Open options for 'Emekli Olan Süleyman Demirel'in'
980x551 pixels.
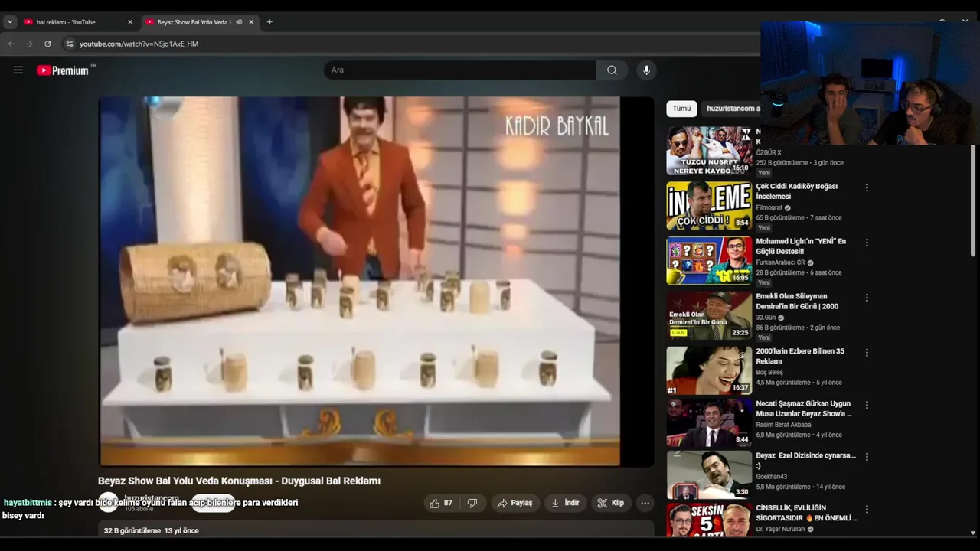pos(867,298)
